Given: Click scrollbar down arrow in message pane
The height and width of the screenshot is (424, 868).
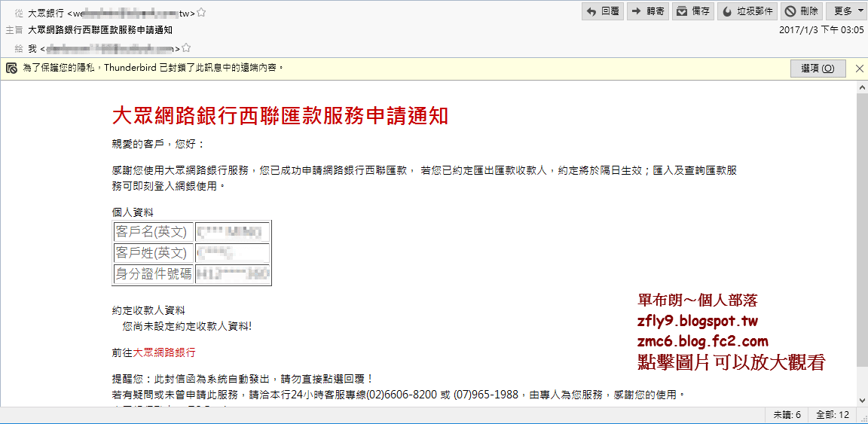Looking at the screenshot, I should pyautogui.click(x=861, y=399).
